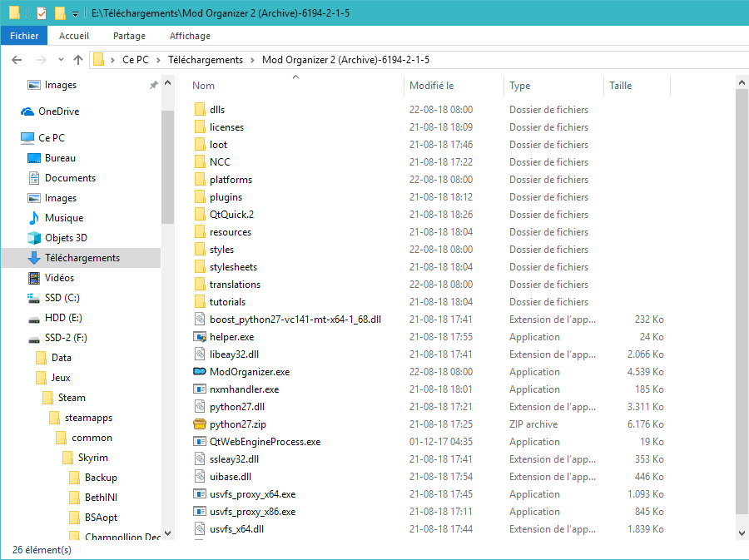Select the BethINI folder in tree
The width and height of the screenshot is (749, 560).
(x=101, y=498)
